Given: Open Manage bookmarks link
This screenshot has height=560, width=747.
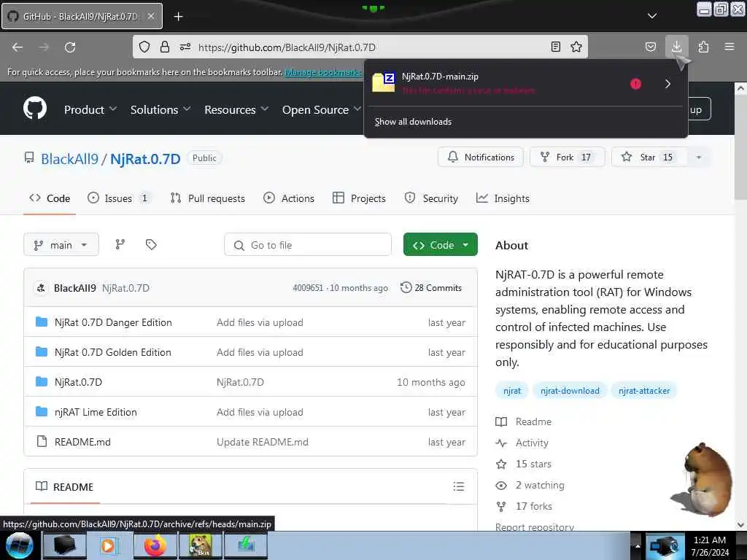Looking at the screenshot, I should [x=323, y=72].
